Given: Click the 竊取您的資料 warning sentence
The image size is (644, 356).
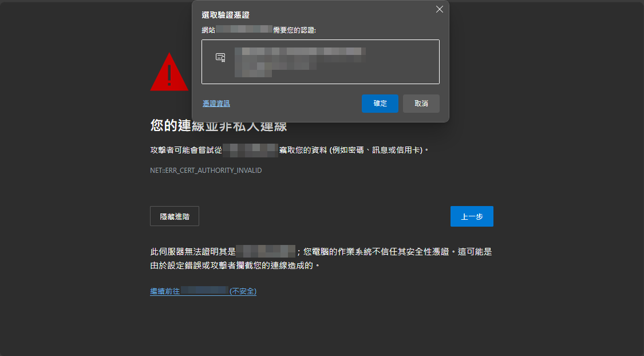Looking at the screenshot, I should point(354,151).
